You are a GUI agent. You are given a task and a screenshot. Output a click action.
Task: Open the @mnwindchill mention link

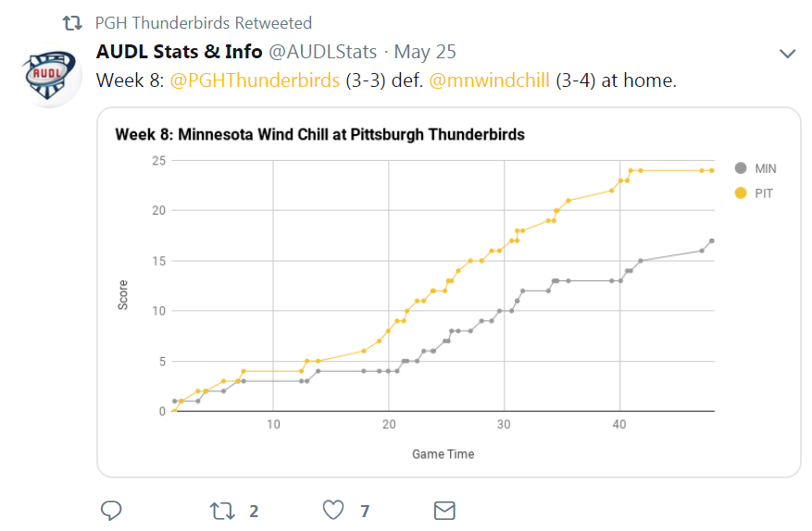[x=490, y=80]
